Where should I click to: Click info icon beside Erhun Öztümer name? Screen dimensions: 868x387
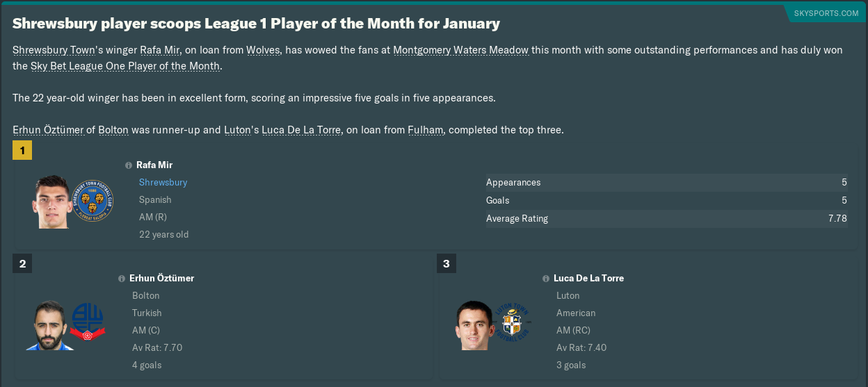pos(122,279)
